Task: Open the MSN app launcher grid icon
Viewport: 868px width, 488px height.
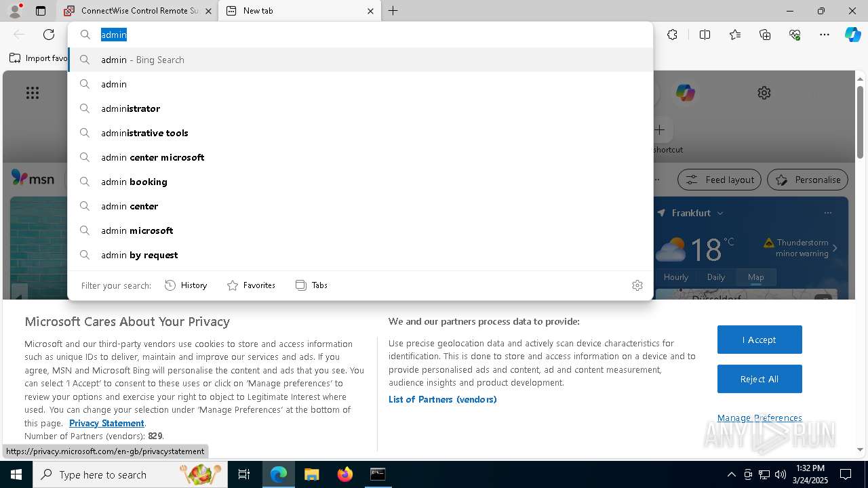Action: pos(33,93)
